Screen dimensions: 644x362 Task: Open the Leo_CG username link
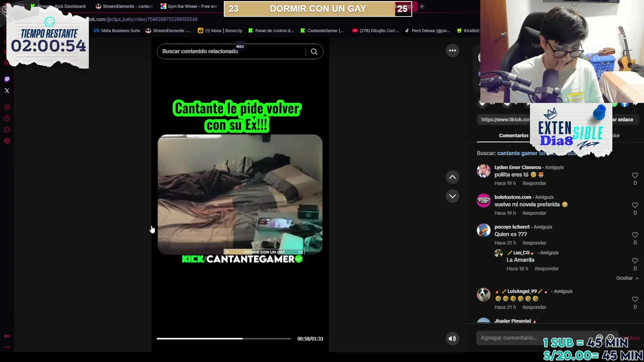521,253
